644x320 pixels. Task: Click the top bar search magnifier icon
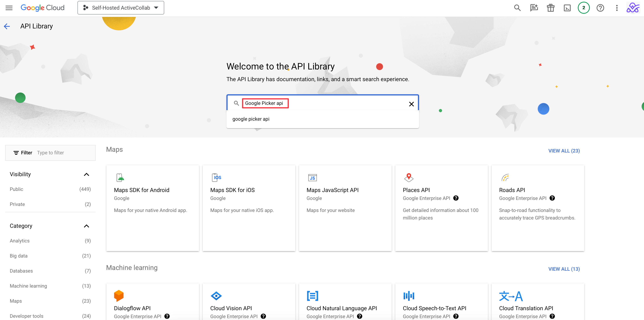click(517, 8)
